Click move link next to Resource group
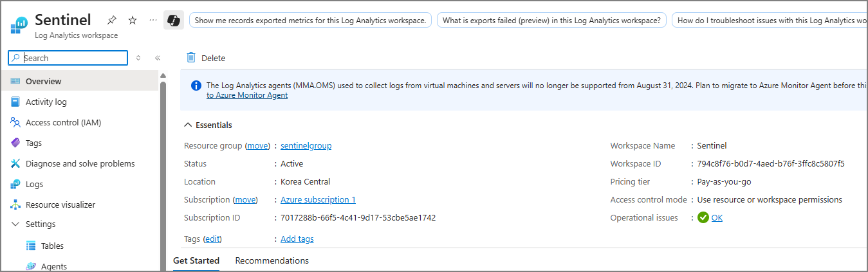 (x=257, y=145)
